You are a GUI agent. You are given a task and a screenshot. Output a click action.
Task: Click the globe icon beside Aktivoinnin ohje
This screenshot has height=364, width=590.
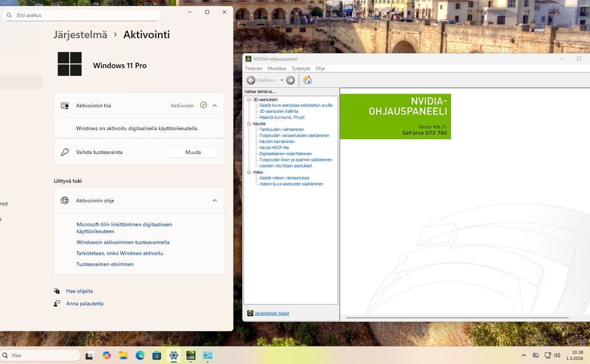point(65,201)
